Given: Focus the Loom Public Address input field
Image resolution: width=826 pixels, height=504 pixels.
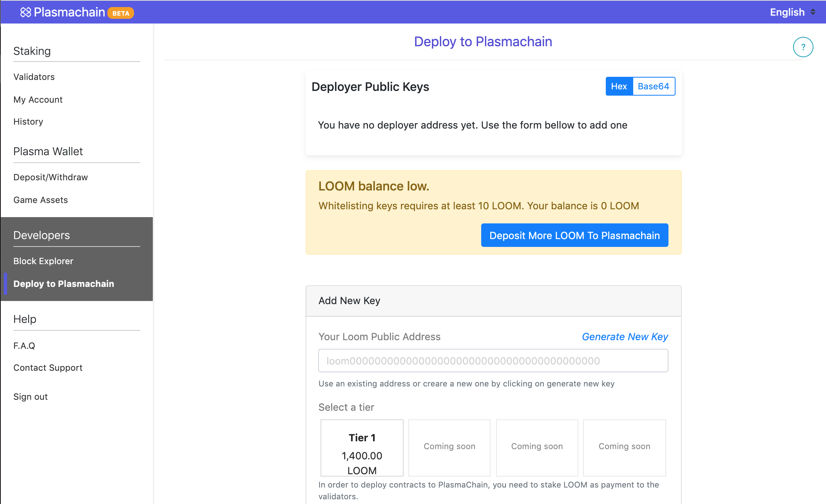Looking at the screenshot, I should coord(493,361).
